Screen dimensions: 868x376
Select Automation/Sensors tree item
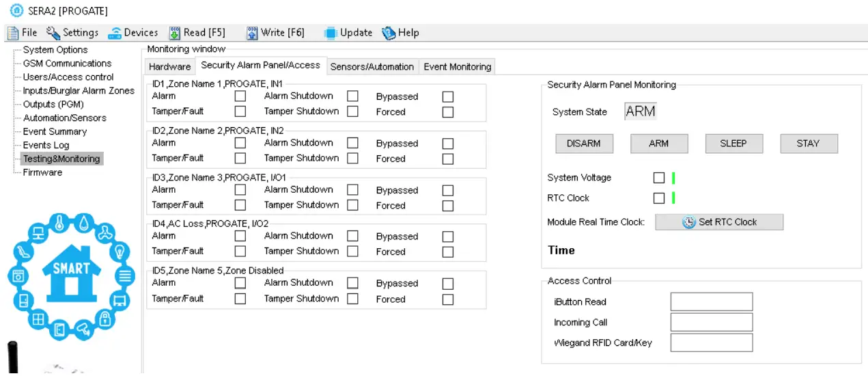click(x=64, y=118)
